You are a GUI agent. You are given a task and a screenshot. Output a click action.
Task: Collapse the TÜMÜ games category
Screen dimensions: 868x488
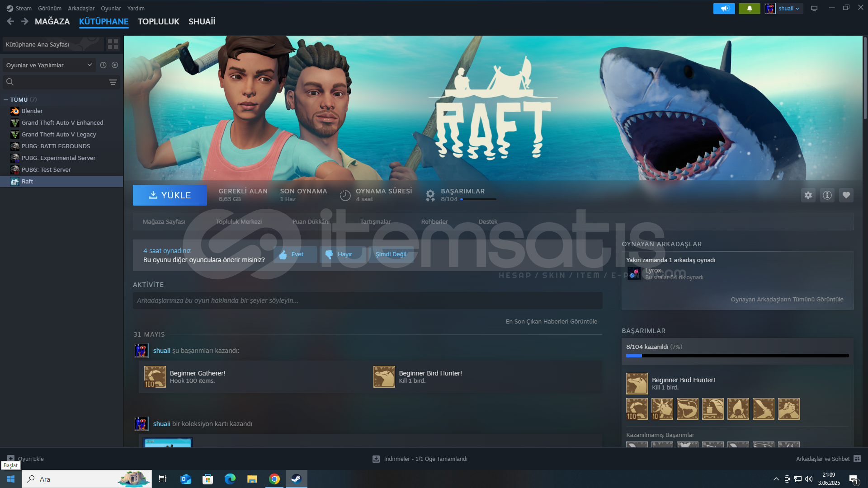[x=6, y=99]
